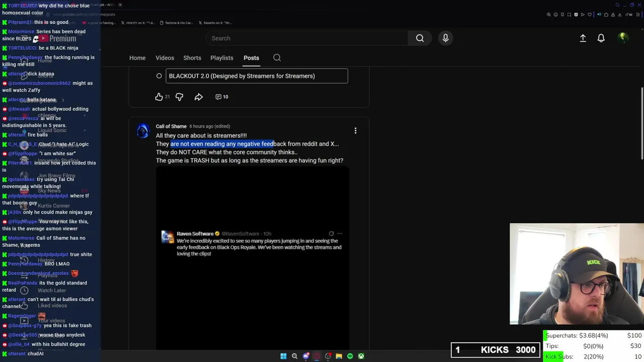Share the BLACKOUT 2.0 poll post
The image size is (644, 362).
click(x=199, y=97)
